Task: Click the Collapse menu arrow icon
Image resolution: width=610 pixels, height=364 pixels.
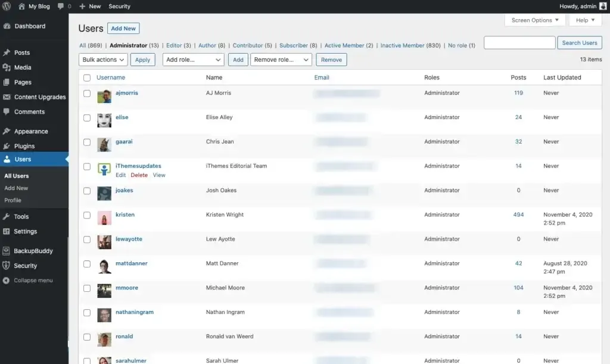Action: click(x=7, y=281)
